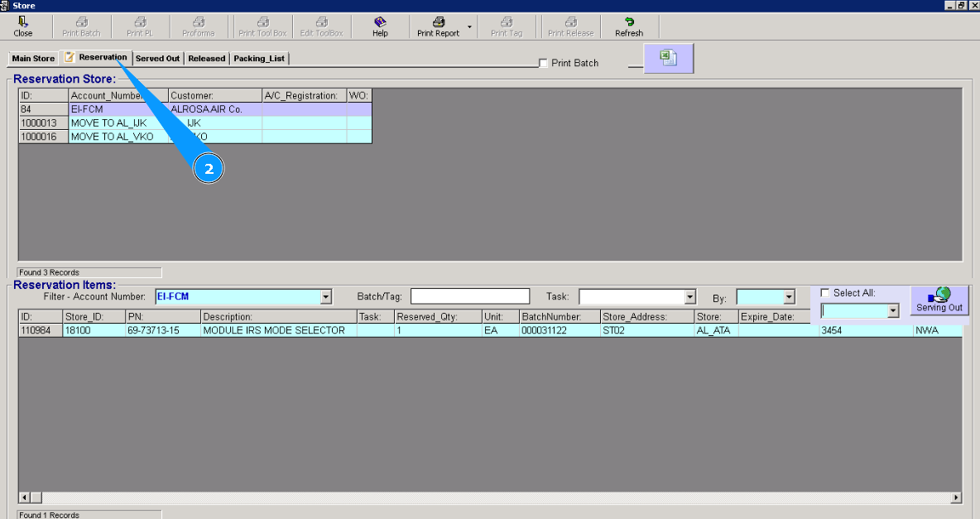
Task: Expand the By filter dropdown
Action: click(790, 297)
